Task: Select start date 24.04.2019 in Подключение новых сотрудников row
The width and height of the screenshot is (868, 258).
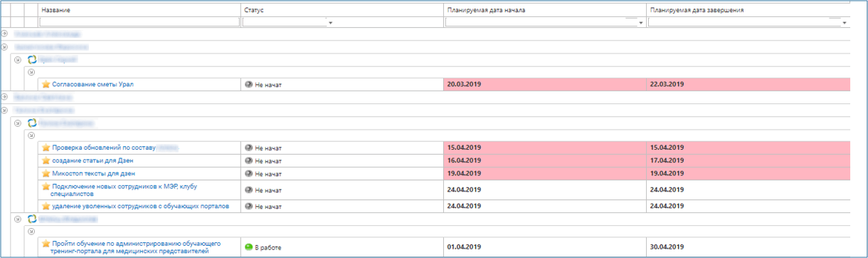Action: (544, 190)
